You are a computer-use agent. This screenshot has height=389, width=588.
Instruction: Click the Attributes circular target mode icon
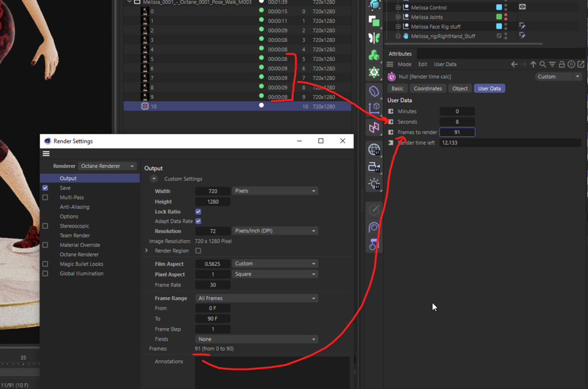[571, 64]
